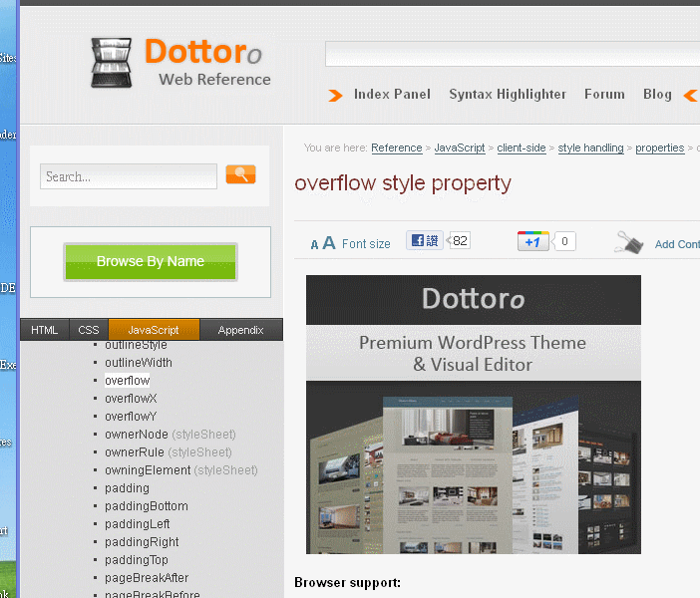Click the style handling breadcrumb link

coord(590,148)
